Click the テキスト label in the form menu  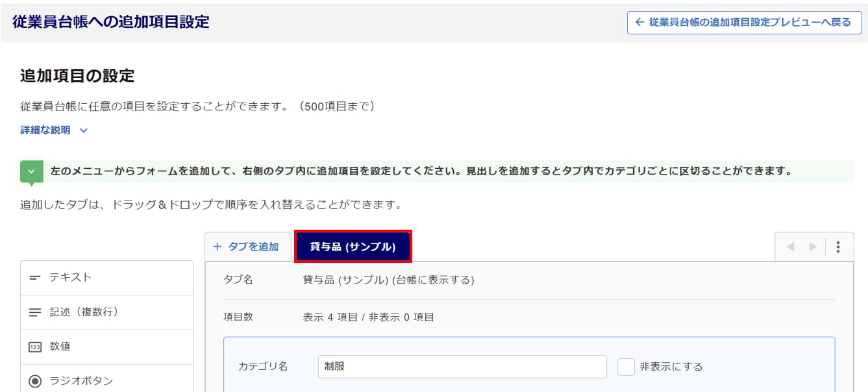tap(71, 278)
